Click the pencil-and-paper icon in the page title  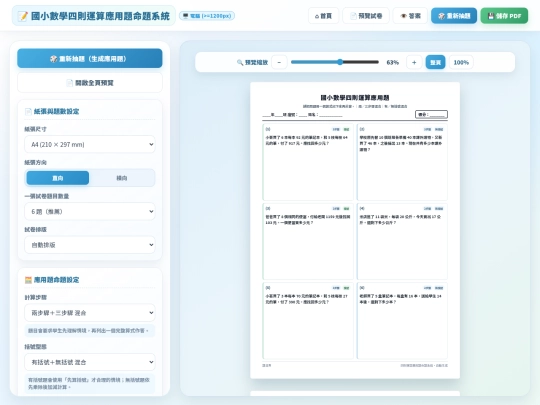(x=23, y=16)
